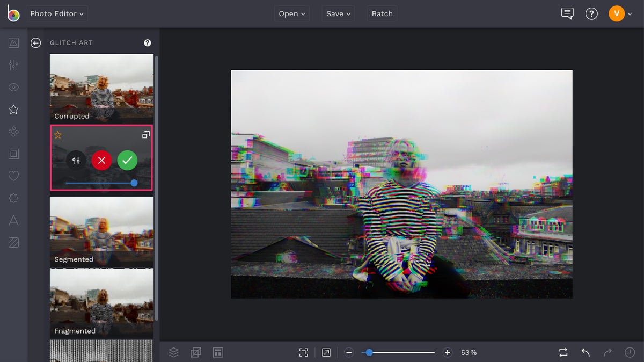
Task: Undo the last edit
Action: [585, 352]
